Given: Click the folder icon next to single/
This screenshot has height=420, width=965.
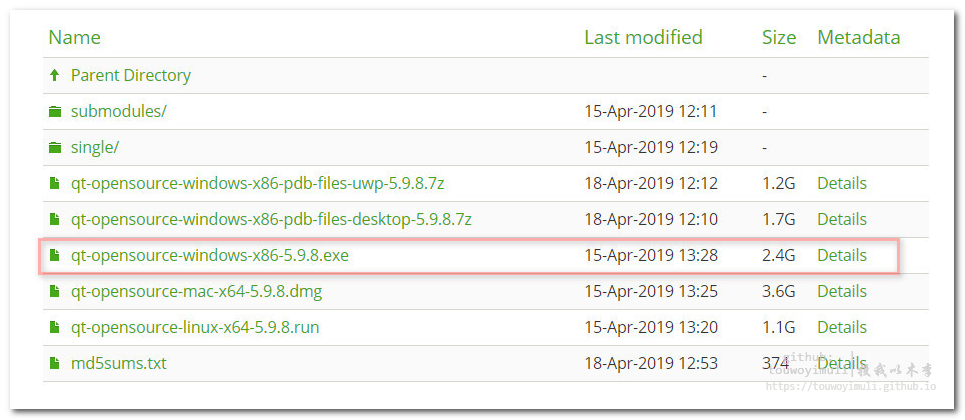Looking at the screenshot, I should (55, 147).
